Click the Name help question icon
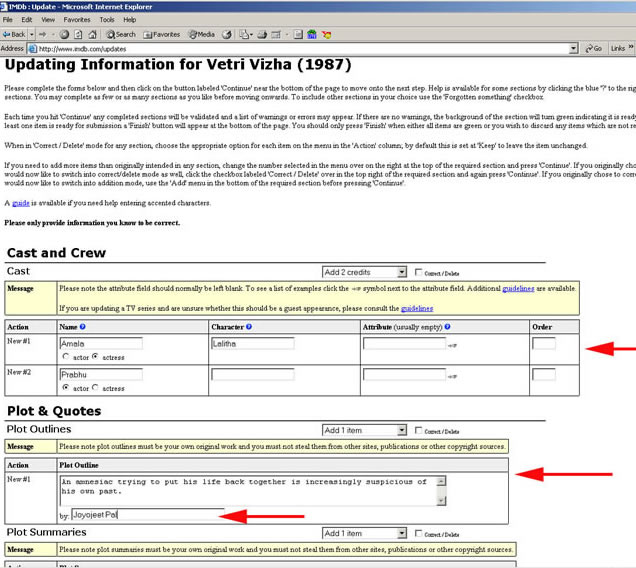 click(82, 327)
